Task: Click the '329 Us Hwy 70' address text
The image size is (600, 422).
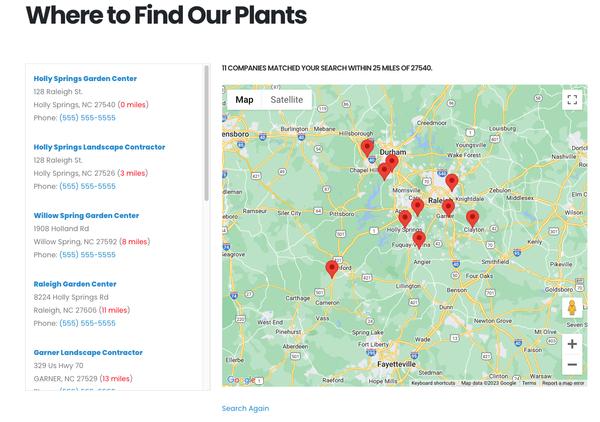Action: 58,365
